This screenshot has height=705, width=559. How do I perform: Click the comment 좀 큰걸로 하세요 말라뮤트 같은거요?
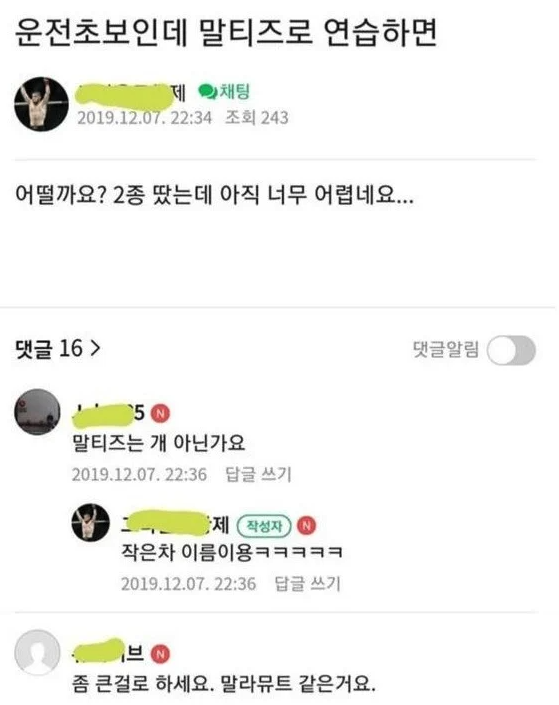pyautogui.click(x=224, y=684)
